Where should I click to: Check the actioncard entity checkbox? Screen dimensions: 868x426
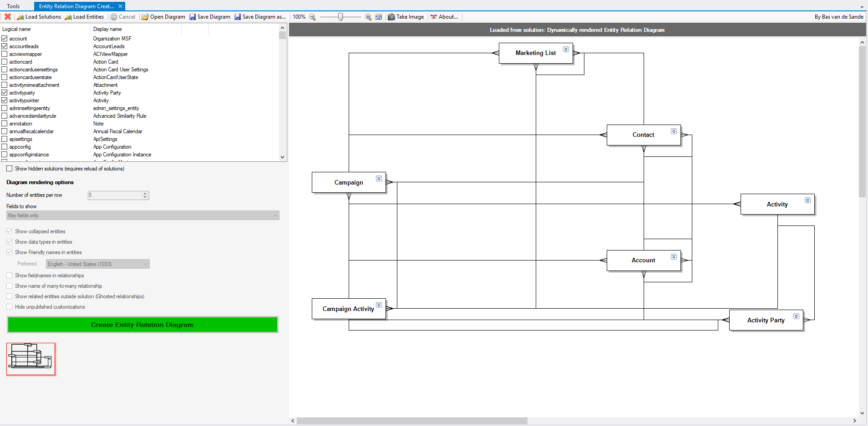point(5,62)
